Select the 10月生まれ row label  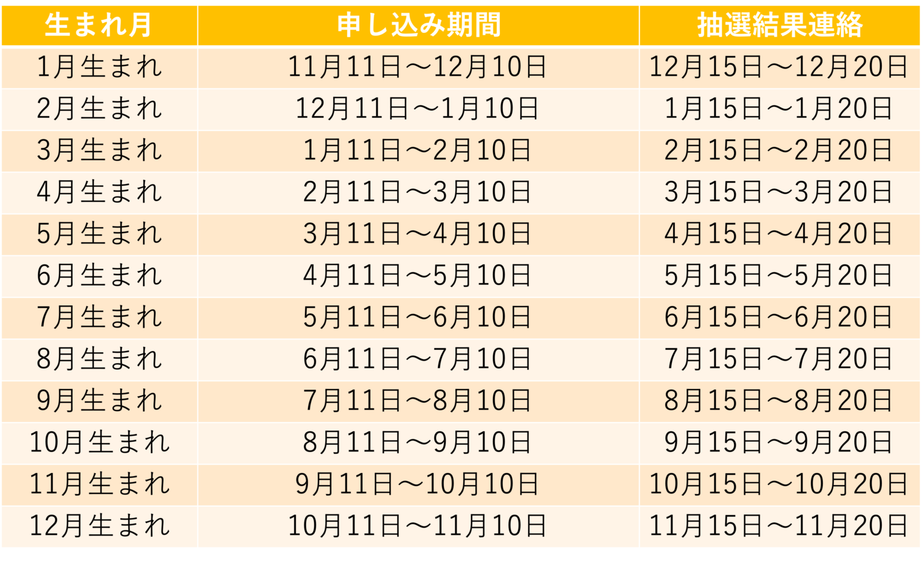pos(99,443)
